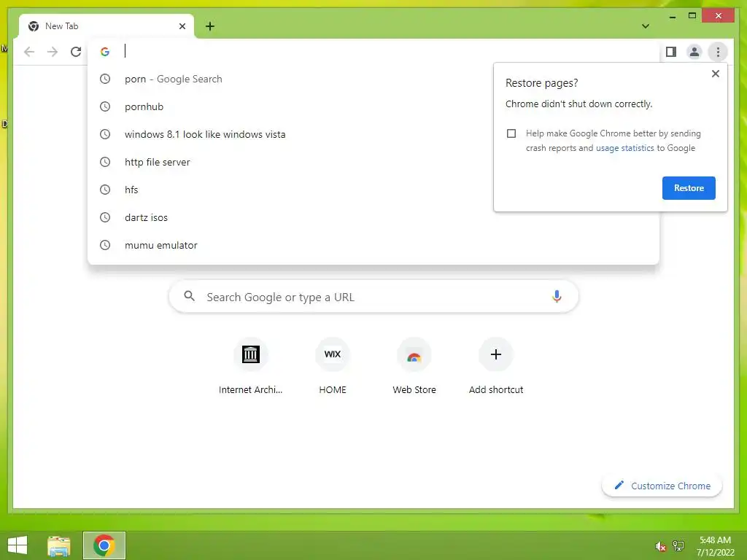Close the New Tab tab

tap(182, 26)
